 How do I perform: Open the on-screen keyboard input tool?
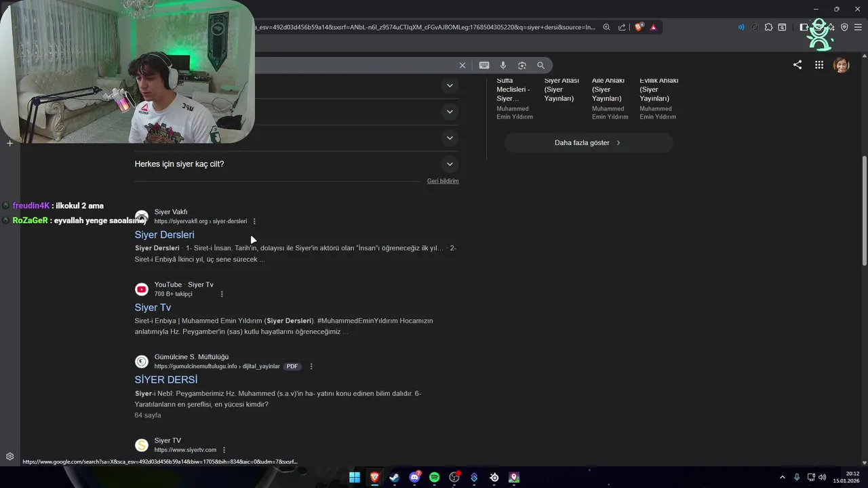pos(484,65)
